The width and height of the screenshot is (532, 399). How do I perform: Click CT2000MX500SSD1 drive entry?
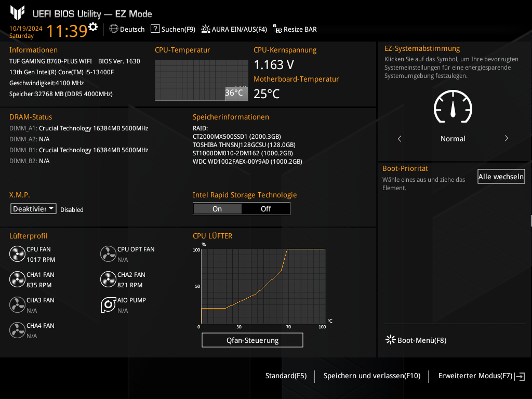coord(237,137)
